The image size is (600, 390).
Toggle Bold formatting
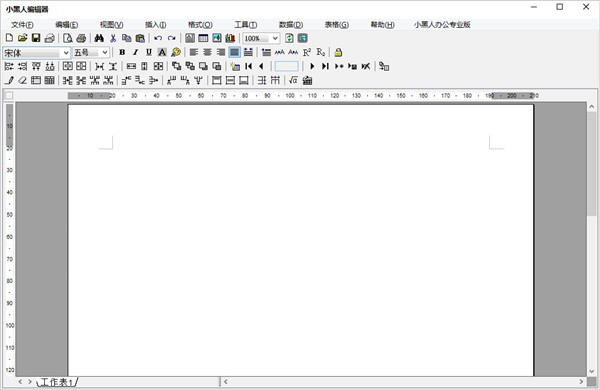122,52
